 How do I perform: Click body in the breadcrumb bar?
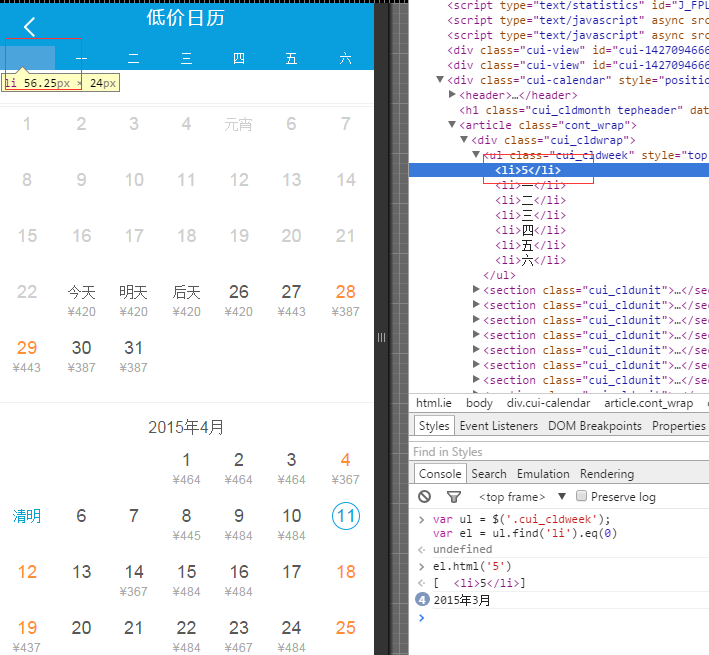click(479, 403)
